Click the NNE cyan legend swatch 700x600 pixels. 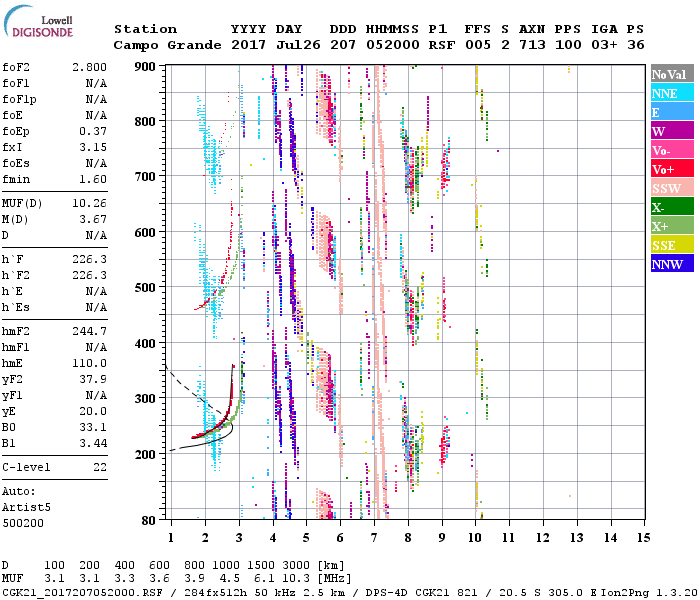672,93
